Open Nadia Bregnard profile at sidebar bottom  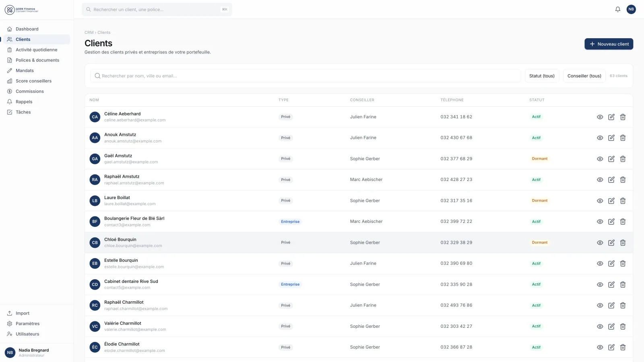(37, 353)
